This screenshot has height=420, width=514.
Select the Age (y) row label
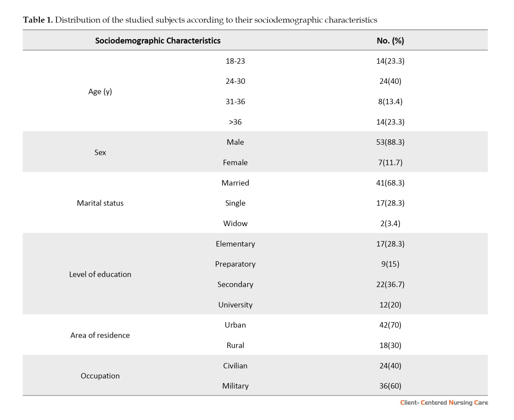pyautogui.click(x=100, y=92)
